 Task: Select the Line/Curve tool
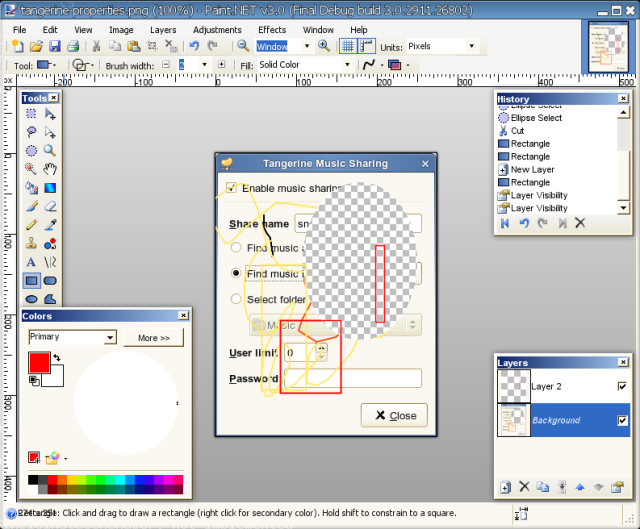tap(50, 262)
